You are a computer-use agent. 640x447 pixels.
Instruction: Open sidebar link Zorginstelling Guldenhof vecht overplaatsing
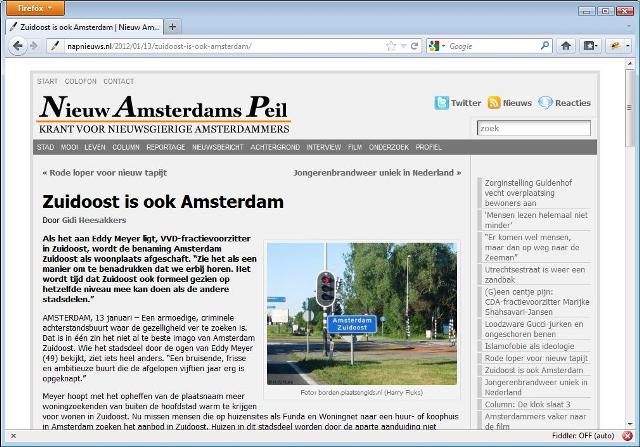click(528, 193)
